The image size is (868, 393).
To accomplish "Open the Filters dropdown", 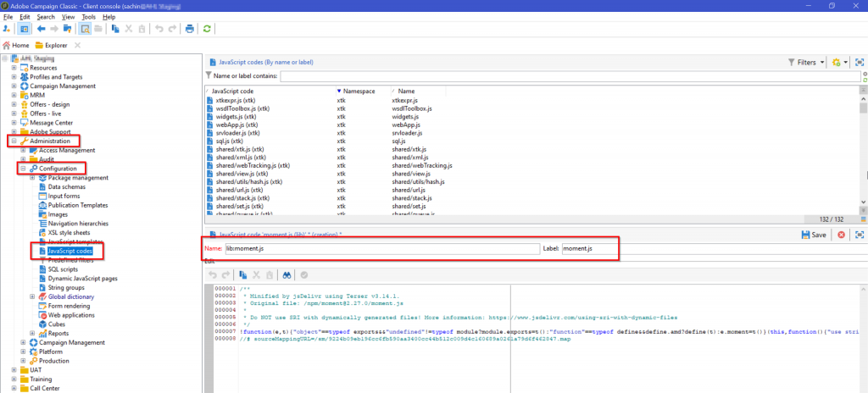I will point(807,63).
